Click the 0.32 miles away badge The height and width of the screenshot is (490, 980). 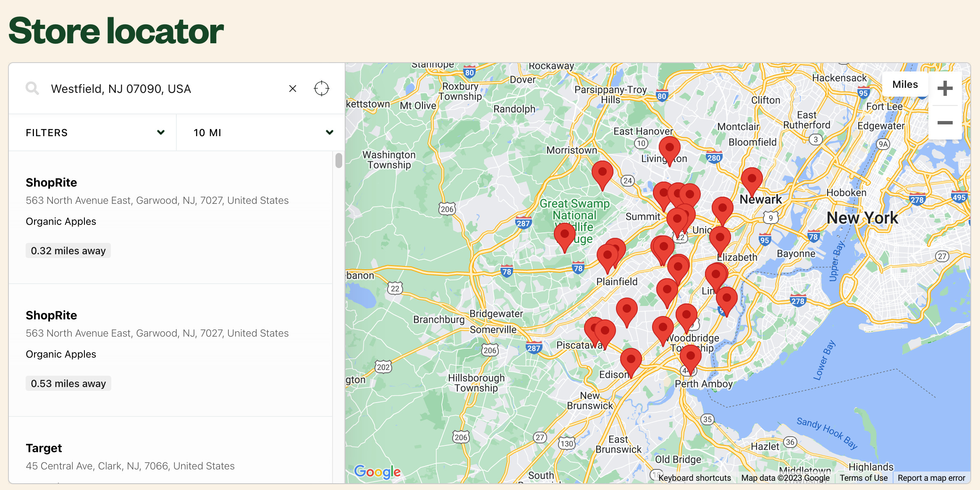pos(68,251)
